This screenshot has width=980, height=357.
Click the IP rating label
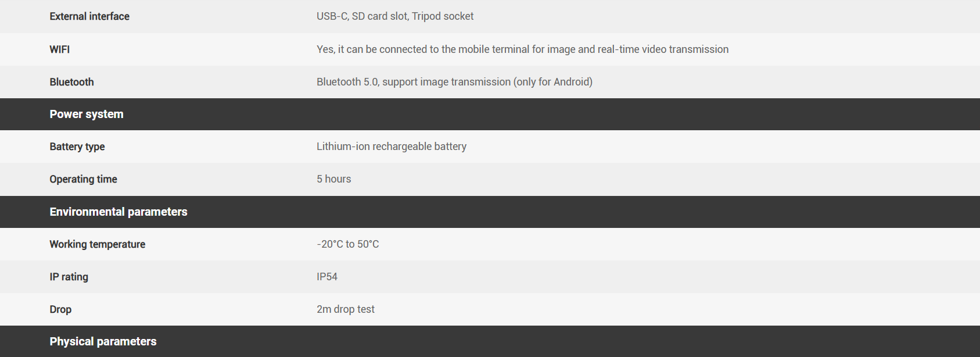point(69,277)
